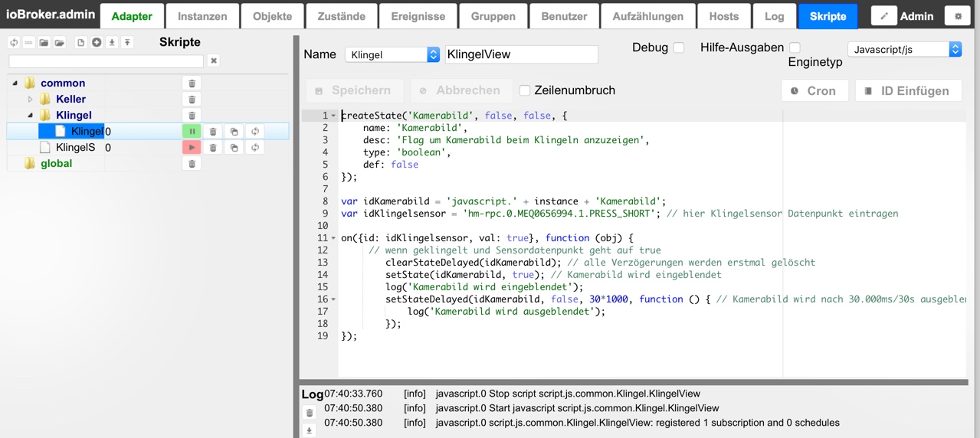This screenshot has height=438, width=980.
Task: Click the Cron button
Action: tap(814, 90)
